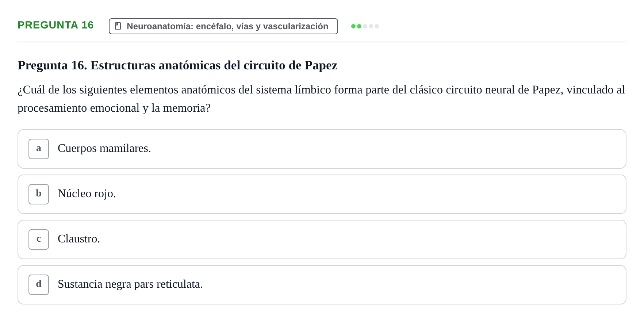
Task: Select letter badge 'c' for Claustro
Action: (39, 239)
